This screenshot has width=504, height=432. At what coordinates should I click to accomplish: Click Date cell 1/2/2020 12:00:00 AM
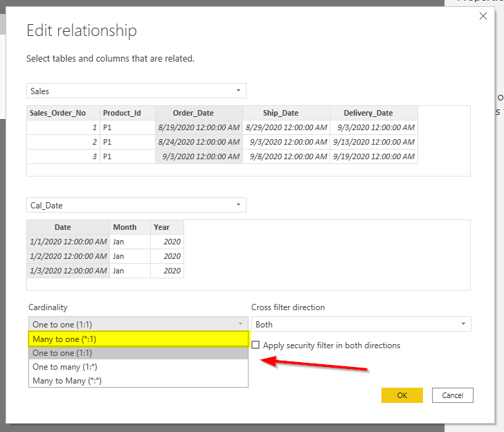(68, 256)
